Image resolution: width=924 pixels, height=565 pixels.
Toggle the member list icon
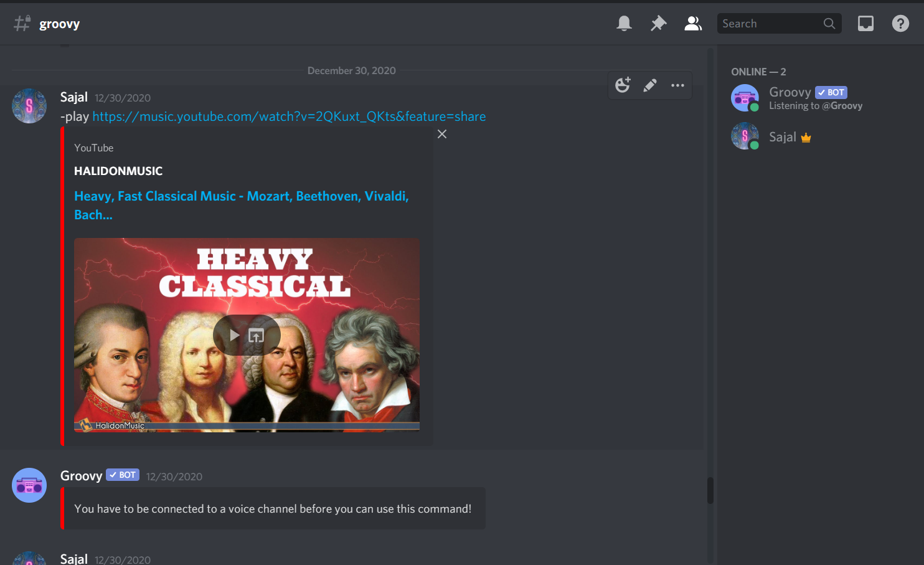point(693,24)
